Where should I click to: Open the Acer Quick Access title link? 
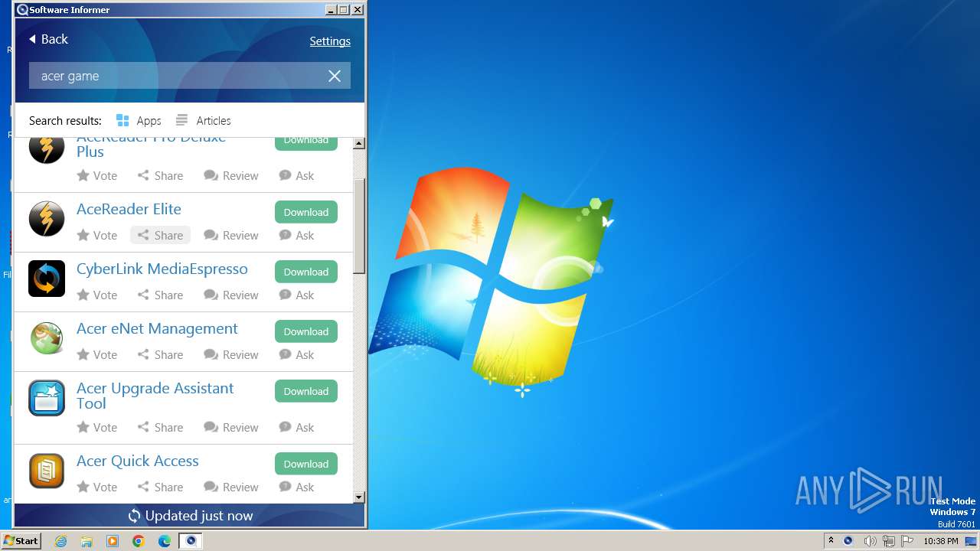point(138,461)
